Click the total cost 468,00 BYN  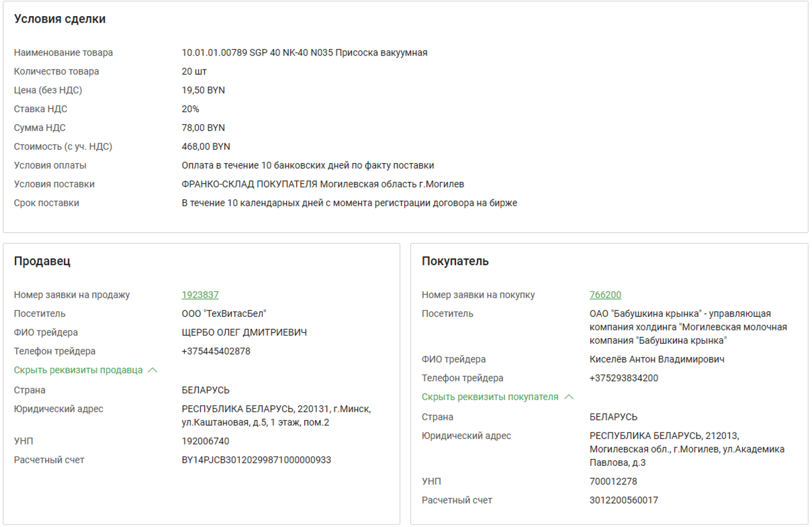(x=206, y=146)
